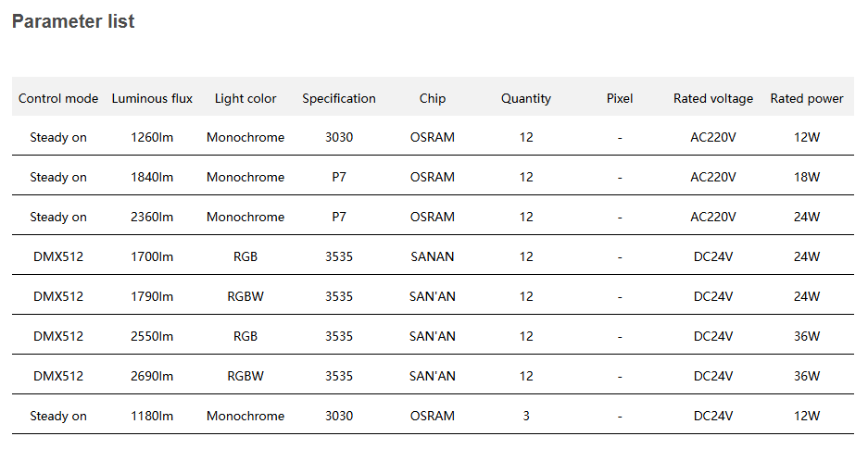868x449 pixels.
Task: Click the Parameter list heading
Action: click(73, 21)
